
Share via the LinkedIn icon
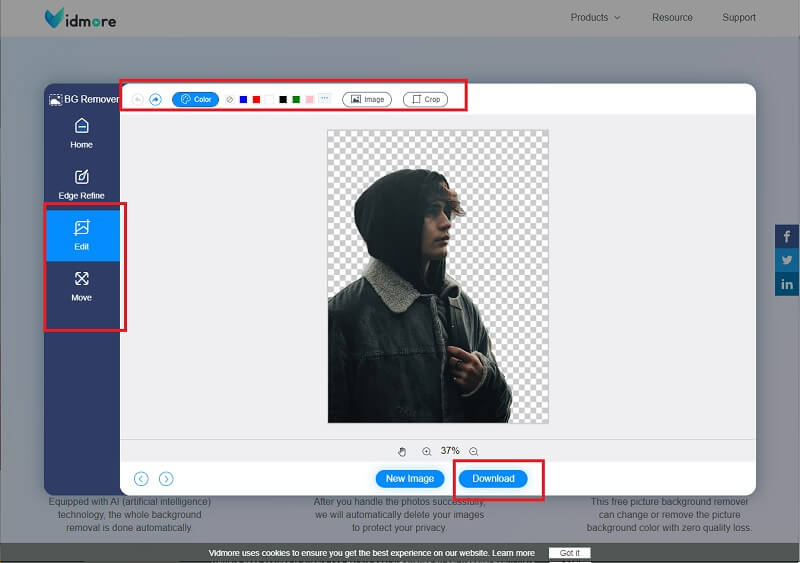[787, 285]
